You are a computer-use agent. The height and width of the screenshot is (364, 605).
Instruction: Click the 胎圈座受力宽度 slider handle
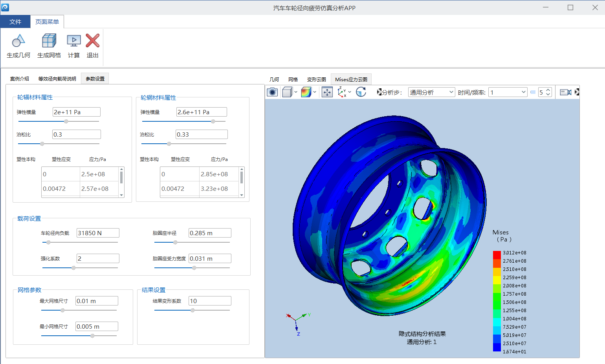tap(194, 268)
